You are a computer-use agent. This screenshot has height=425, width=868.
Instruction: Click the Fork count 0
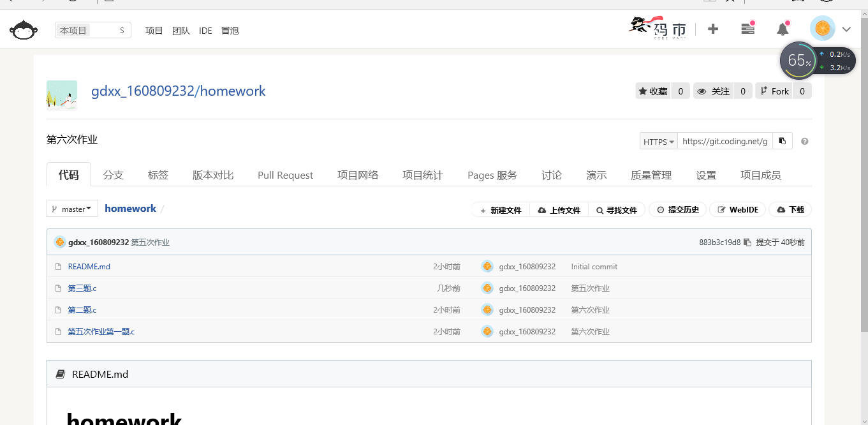pyautogui.click(x=802, y=91)
